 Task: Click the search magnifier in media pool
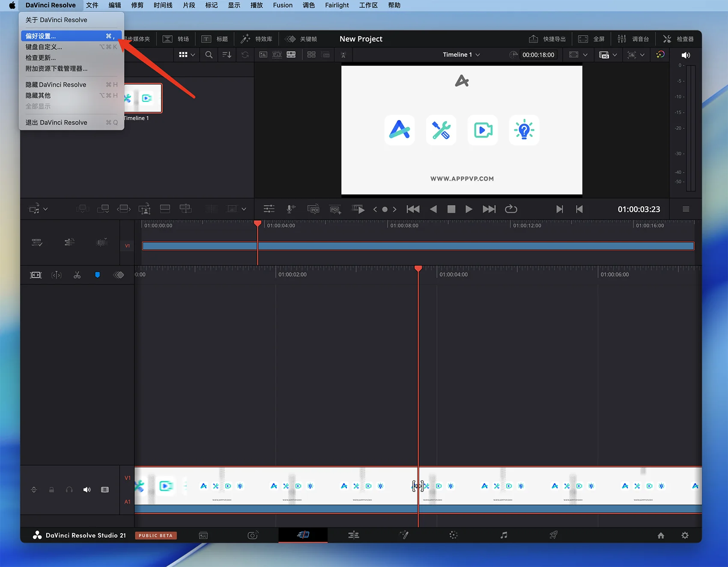pos(209,55)
